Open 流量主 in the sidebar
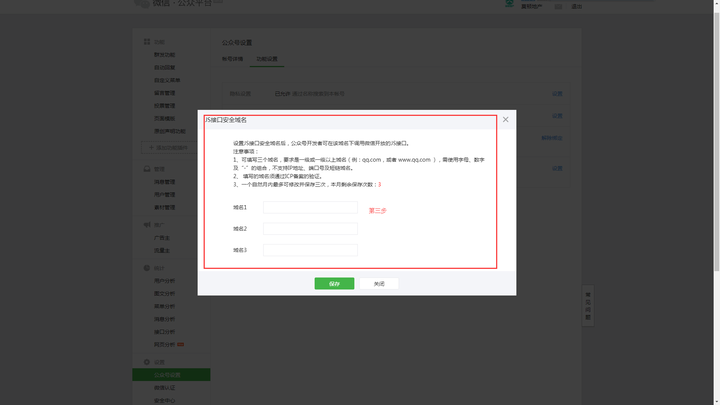720x405 pixels. (162, 251)
